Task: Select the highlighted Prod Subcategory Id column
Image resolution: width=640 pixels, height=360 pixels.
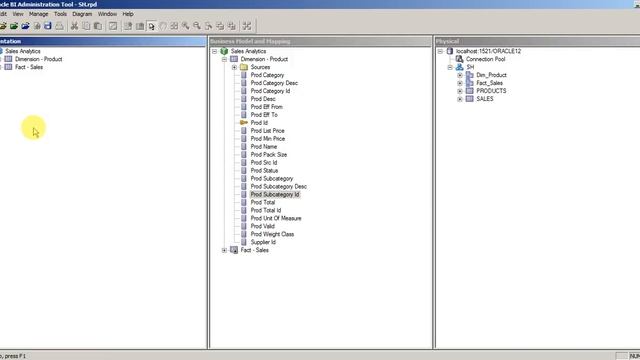Action: pos(275,194)
